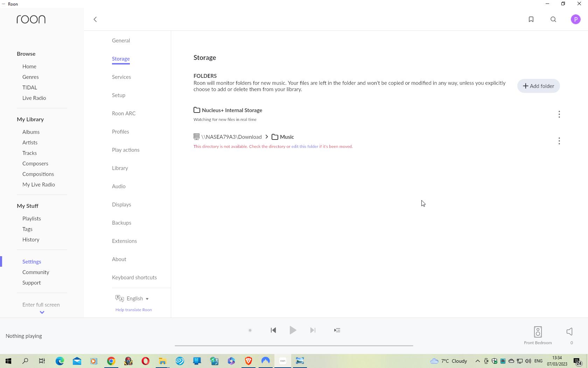The height and width of the screenshot is (368, 588).
Task: Click the Music folder icon
Action: [275, 137]
